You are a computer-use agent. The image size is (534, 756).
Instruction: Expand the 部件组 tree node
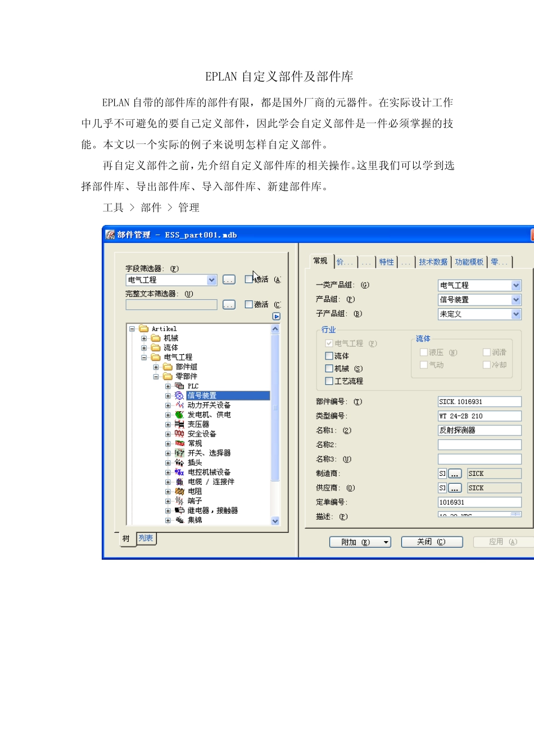point(156,367)
